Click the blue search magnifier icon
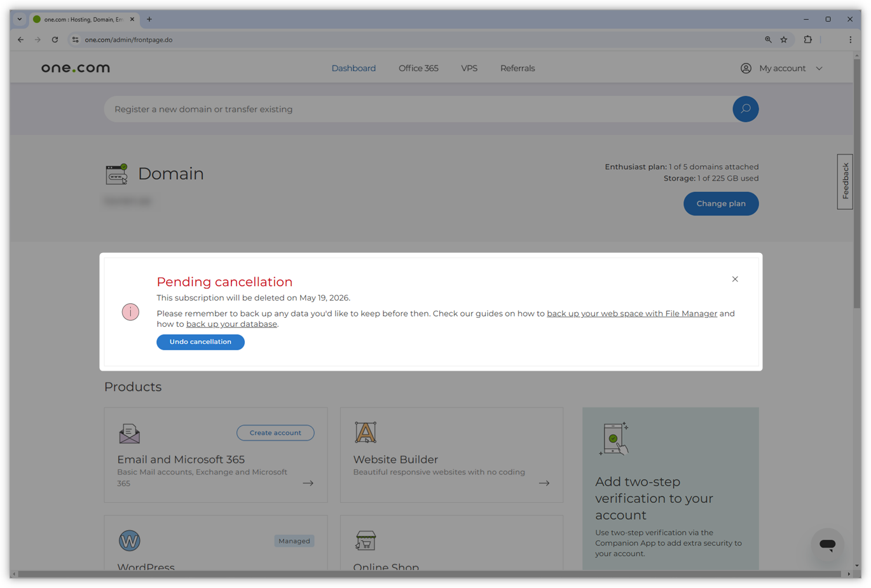The width and height of the screenshot is (871, 588). coord(745,109)
